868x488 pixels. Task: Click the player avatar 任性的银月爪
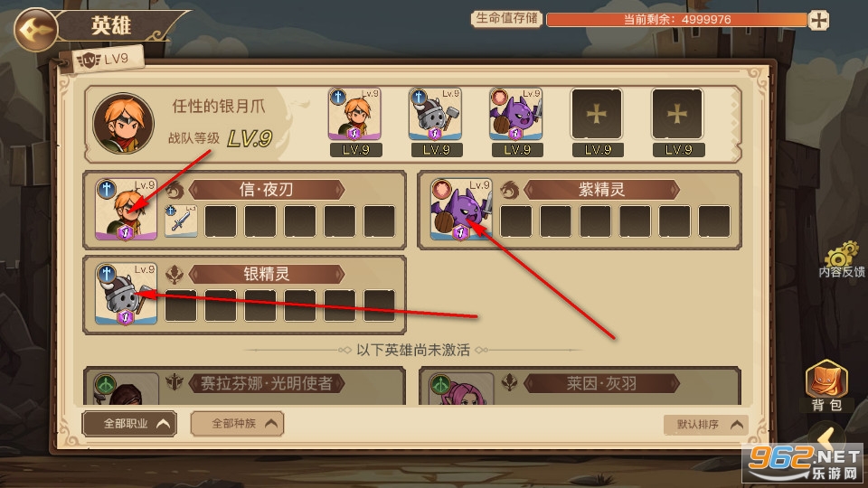point(124,123)
